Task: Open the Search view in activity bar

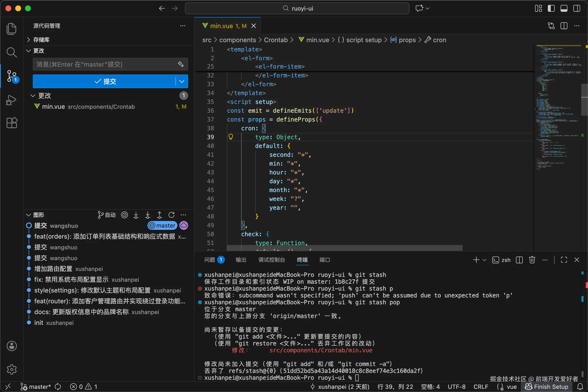Action: click(12, 52)
